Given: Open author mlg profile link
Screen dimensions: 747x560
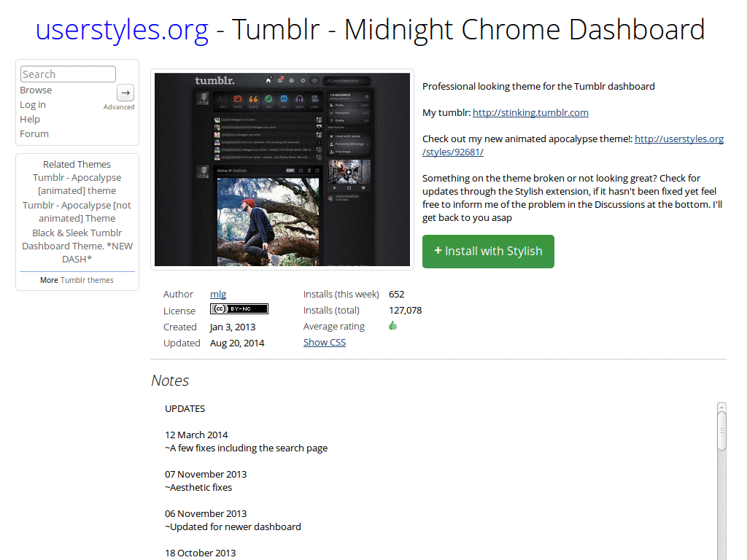Looking at the screenshot, I should (x=218, y=295).
